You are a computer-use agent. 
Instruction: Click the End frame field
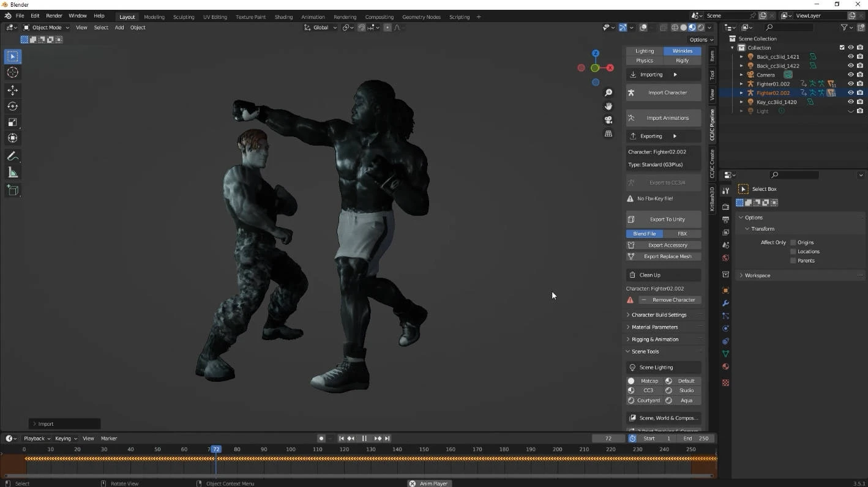pos(695,439)
